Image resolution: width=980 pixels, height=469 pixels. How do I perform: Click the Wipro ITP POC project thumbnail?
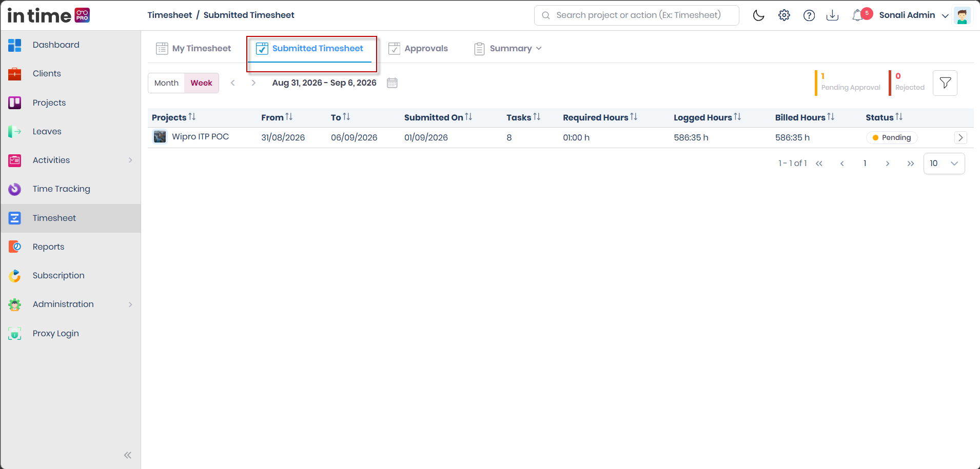pos(160,137)
